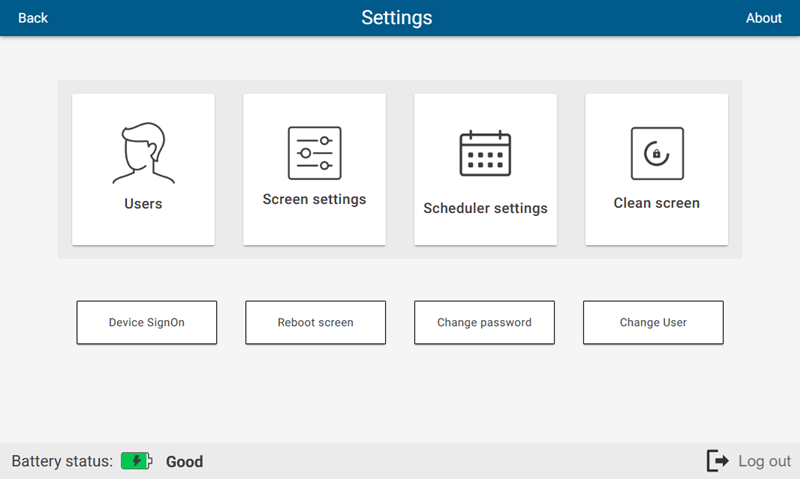
Task: Open the Scheduler settings calendar icon
Action: tap(485, 153)
